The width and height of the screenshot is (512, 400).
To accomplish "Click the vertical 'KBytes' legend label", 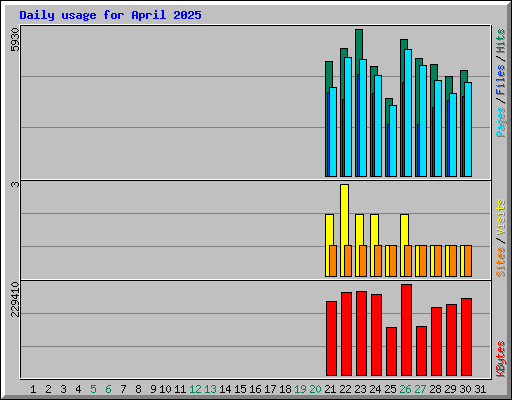I will point(500,359).
